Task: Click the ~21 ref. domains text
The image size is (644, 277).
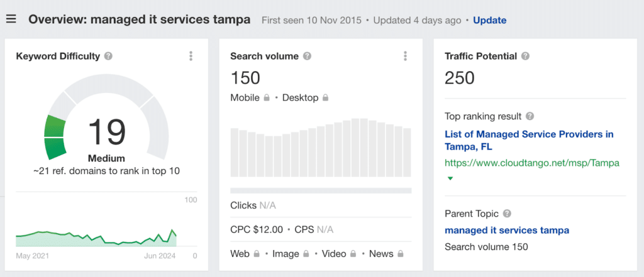Action: click(x=106, y=171)
